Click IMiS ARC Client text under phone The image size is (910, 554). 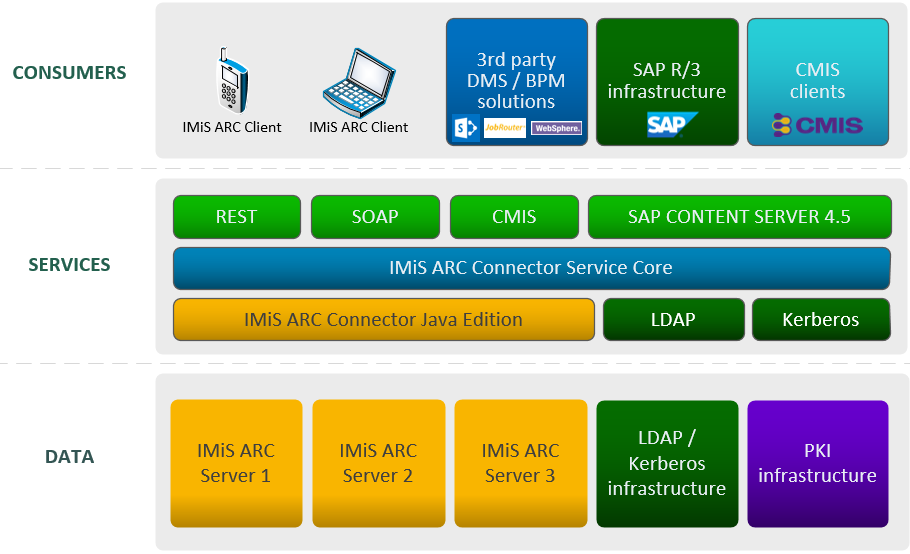click(x=232, y=127)
